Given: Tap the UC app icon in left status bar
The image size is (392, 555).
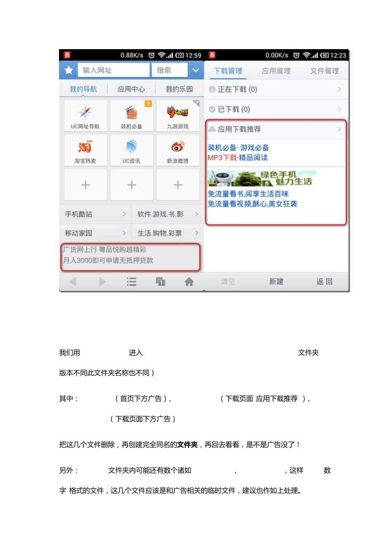Looking at the screenshot, I should pyautogui.click(x=67, y=55).
